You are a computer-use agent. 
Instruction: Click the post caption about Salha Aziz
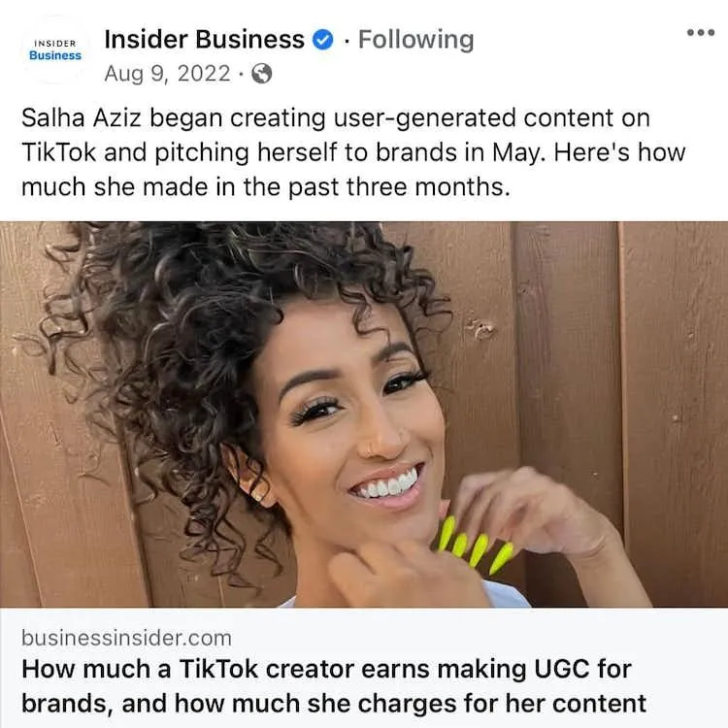coord(353,152)
